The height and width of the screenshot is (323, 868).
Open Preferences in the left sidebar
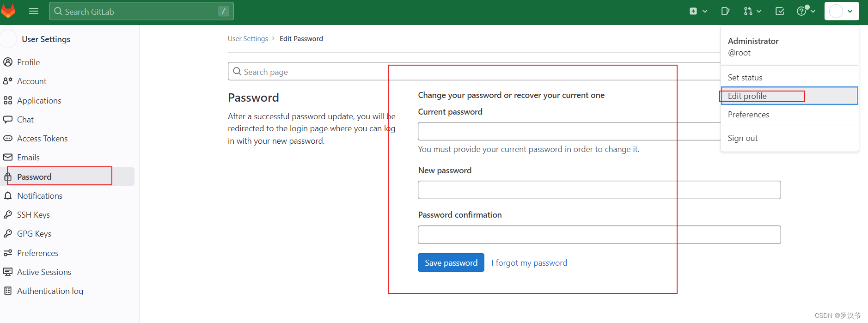[38, 253]
